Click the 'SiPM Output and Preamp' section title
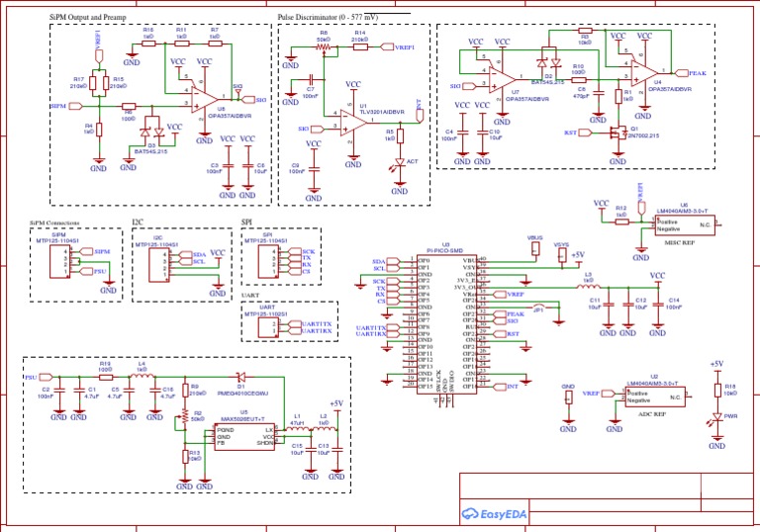 (x=88, y=17)
